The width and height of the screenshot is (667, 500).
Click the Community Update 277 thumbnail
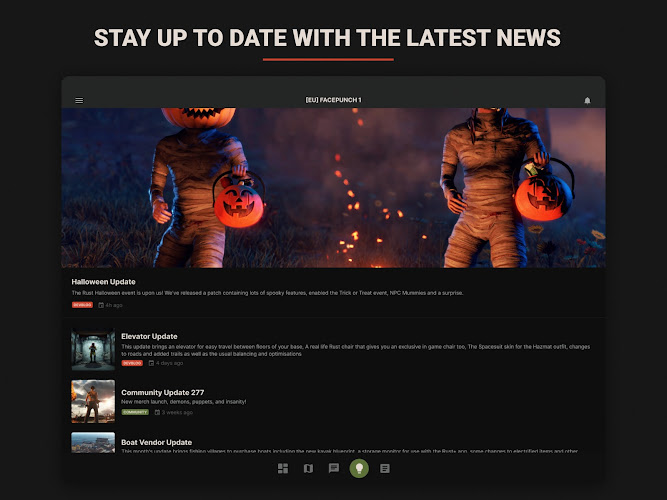click(93, 401)
